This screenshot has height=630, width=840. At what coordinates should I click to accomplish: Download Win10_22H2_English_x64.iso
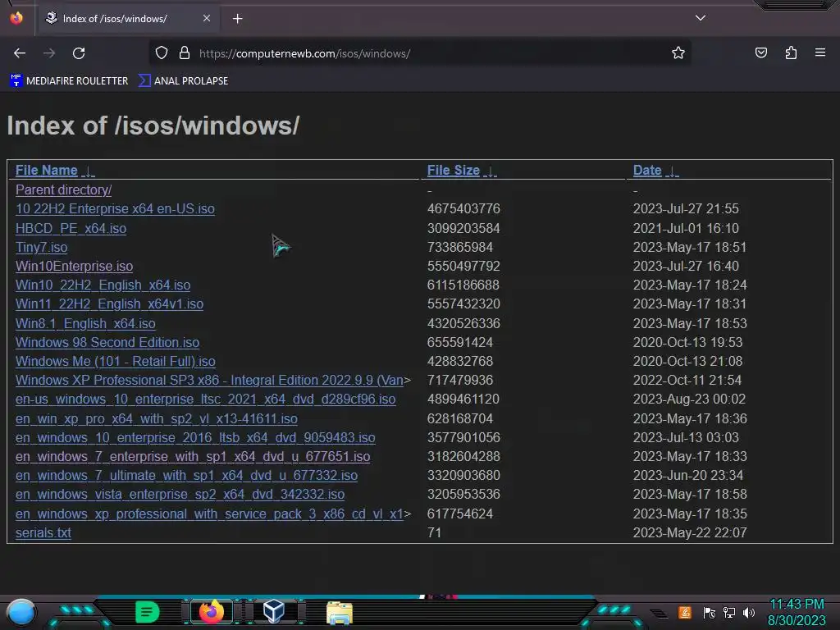pos(103,285)
